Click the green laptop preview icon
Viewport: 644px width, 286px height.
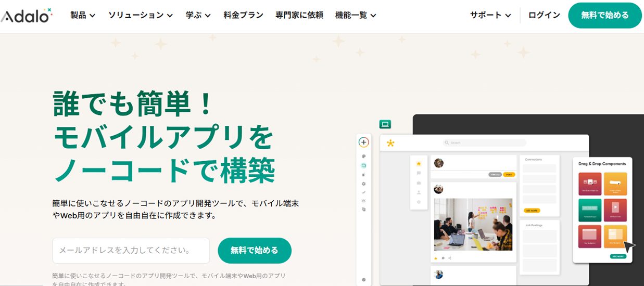(x=385, y=124)
